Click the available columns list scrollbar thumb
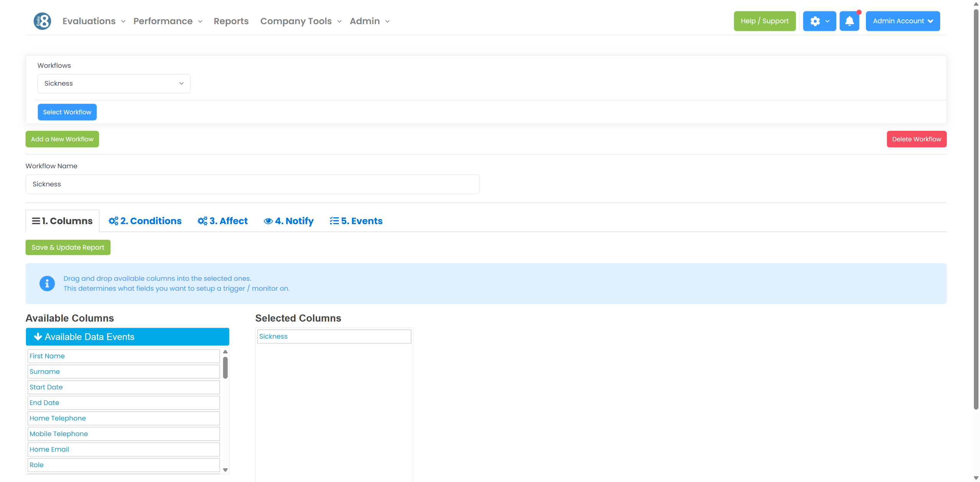 pos(225,367)
